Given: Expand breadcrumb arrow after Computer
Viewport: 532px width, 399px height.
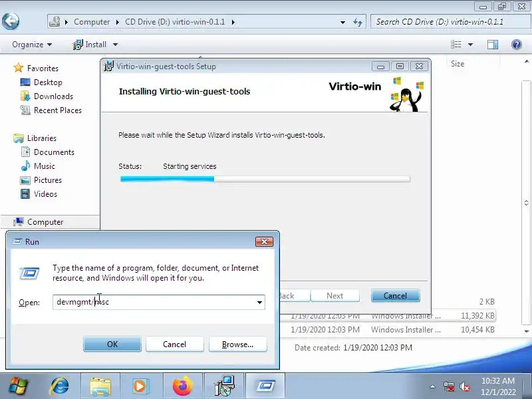Looking at the screenshot, I should tap(118, 22).
